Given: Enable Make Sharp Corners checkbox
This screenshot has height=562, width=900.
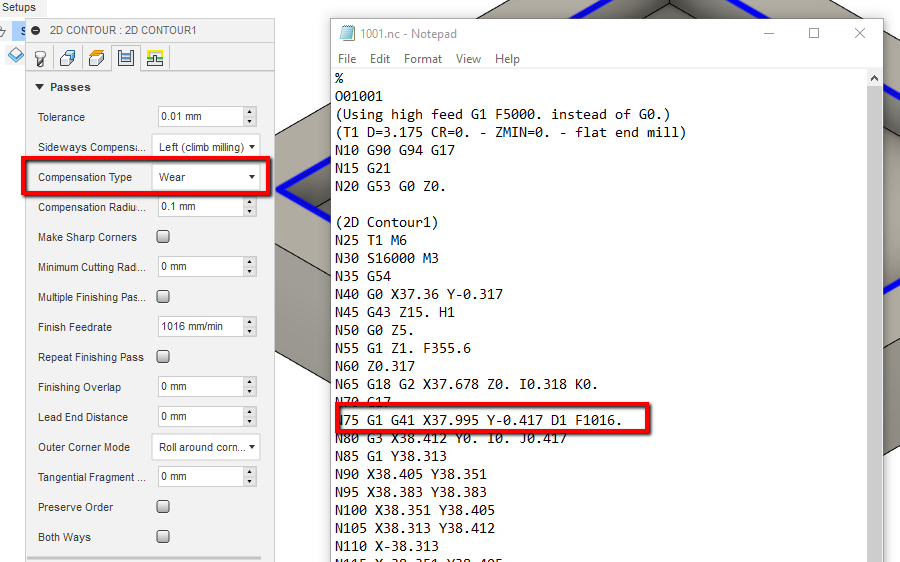Looking at the screenshot, I should (x=163, y=237).
